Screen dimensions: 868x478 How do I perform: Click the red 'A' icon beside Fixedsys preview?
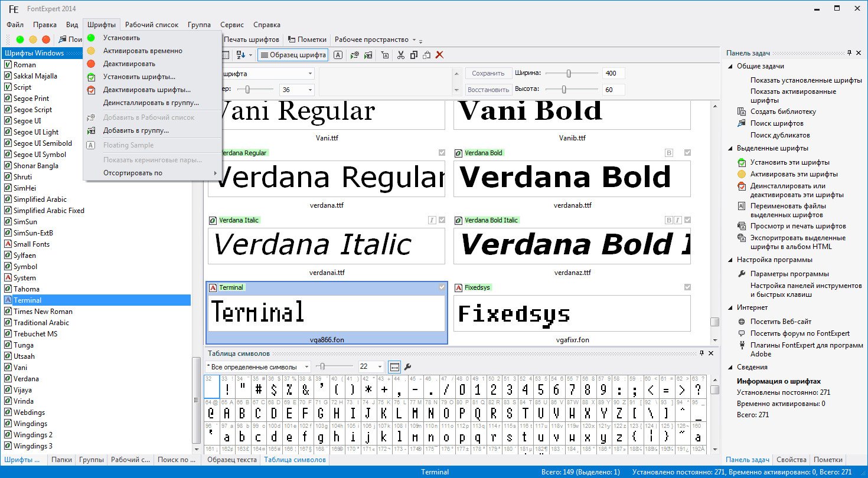[458, 287]
